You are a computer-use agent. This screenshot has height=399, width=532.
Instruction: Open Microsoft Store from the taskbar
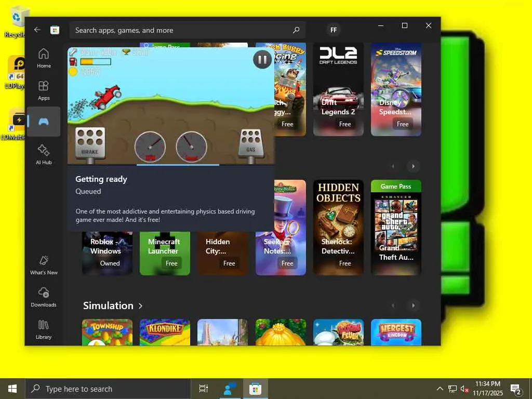coord(255,389)
